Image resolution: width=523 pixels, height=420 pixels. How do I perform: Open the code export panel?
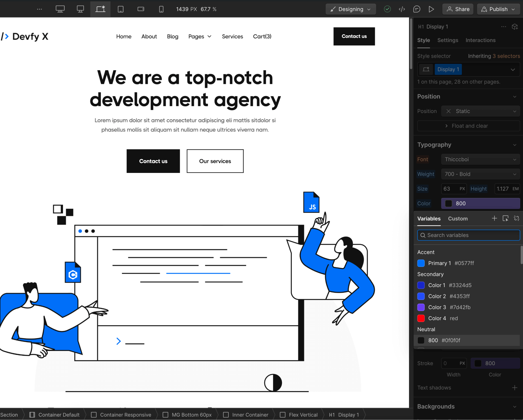coord(402,9)
